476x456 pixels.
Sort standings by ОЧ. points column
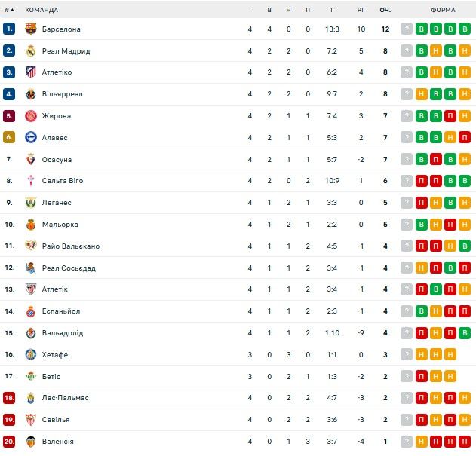pos(385,10)
